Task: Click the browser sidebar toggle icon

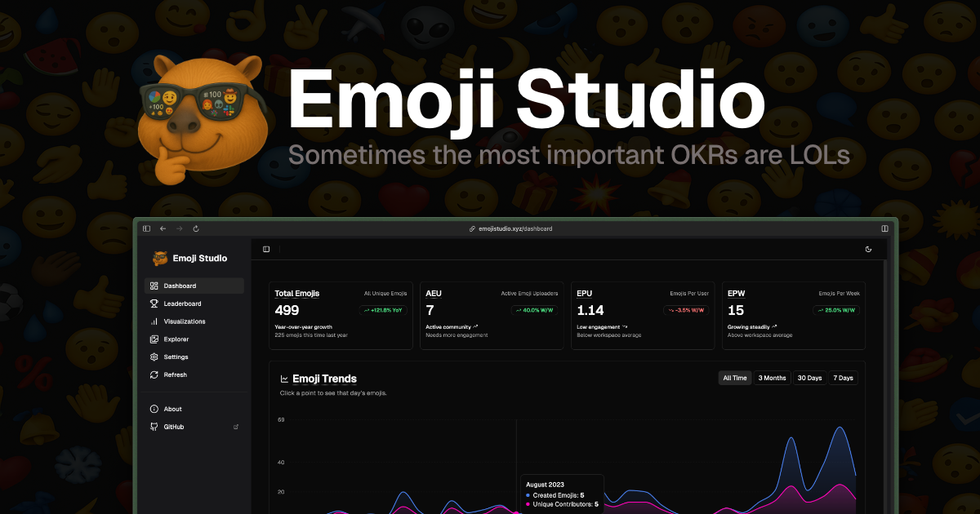Action: coord(146,228)
